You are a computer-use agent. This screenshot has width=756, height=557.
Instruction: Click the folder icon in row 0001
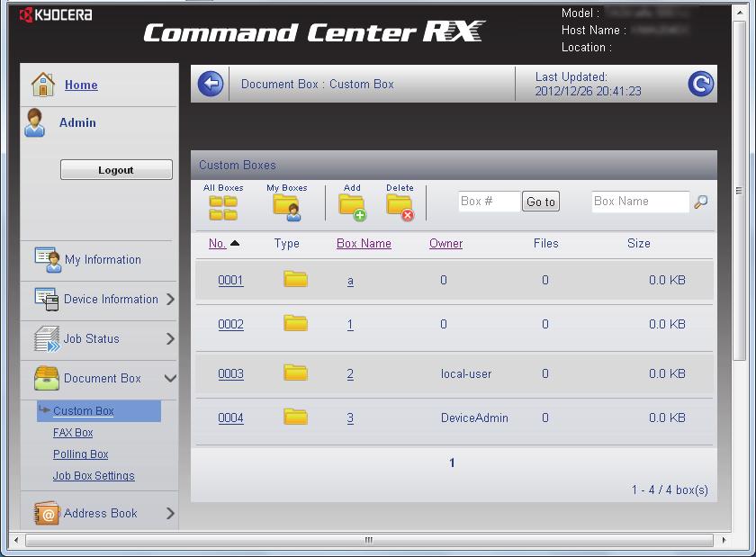pos(295,279)
